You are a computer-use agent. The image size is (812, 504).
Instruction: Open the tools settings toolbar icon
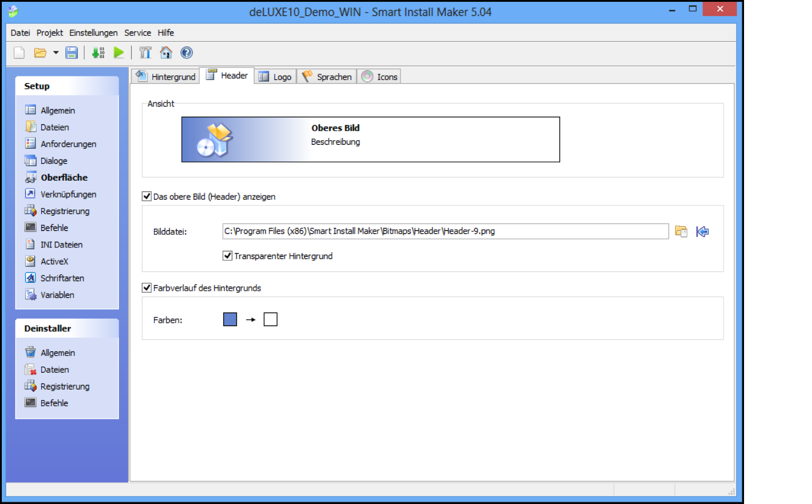pyautogui.click(x=145, y=53)
